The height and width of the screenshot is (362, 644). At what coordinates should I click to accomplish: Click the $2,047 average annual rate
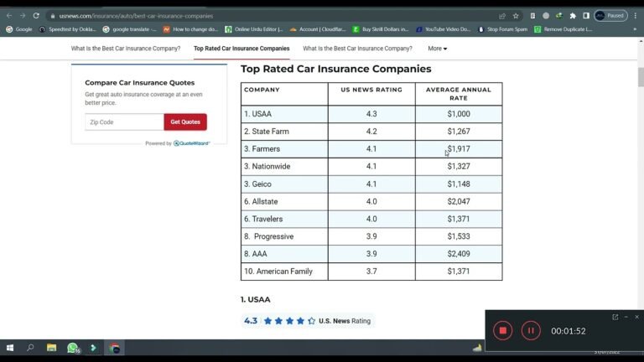[x=459, y=201]
